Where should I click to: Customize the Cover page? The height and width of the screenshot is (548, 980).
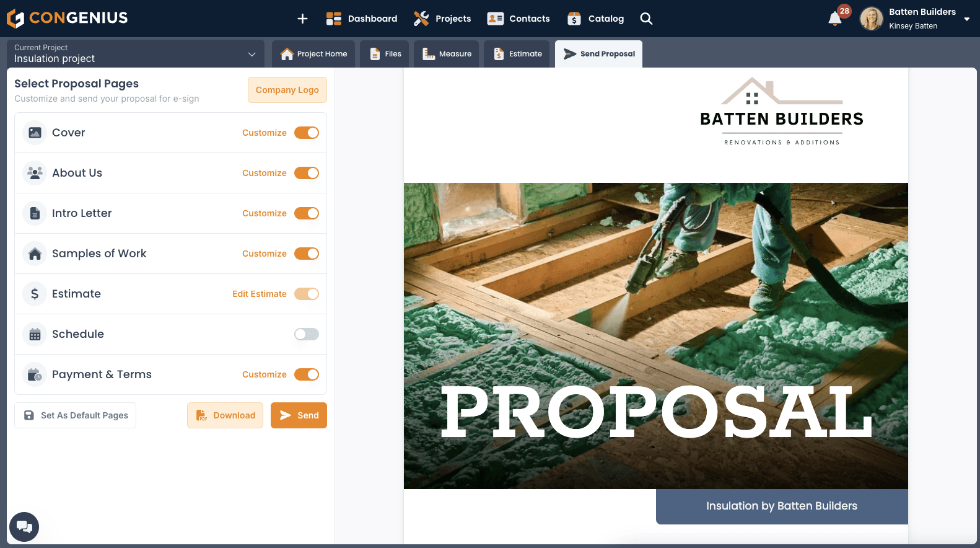[x=265, y=133]
